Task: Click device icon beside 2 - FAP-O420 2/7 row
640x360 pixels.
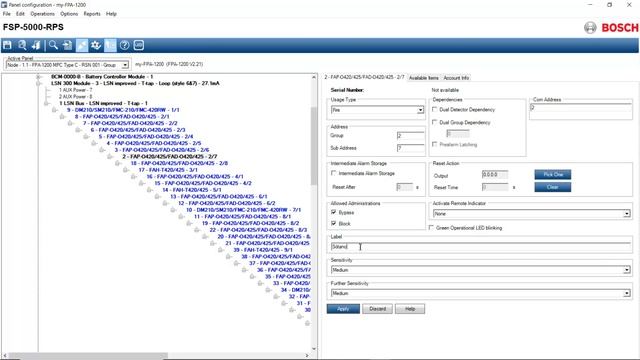Action: coord(110,157)
